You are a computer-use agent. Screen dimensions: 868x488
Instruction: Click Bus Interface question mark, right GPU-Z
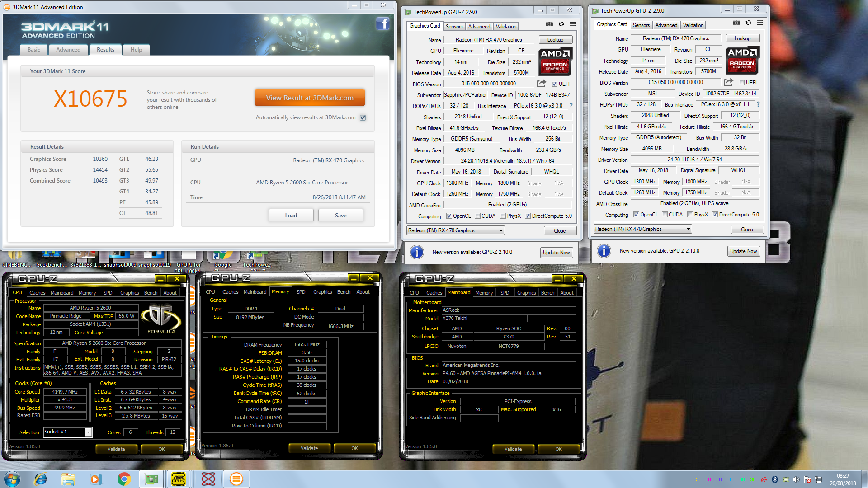click(758, 104)
